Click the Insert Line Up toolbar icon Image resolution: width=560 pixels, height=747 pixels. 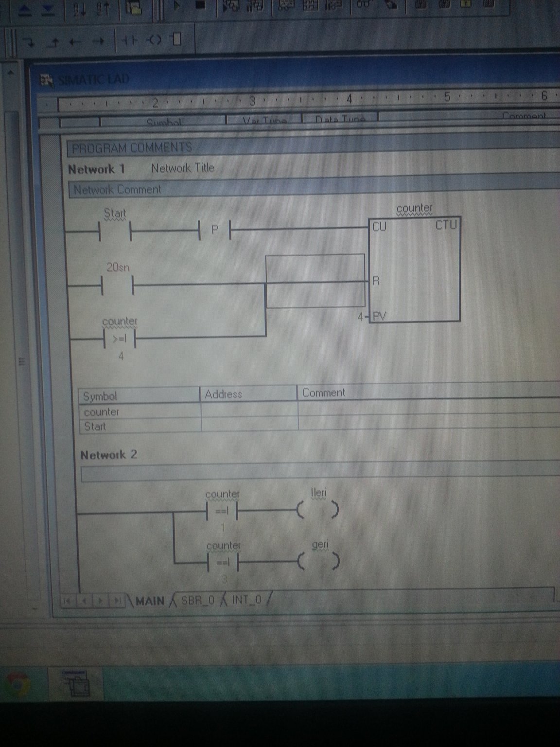53,42
